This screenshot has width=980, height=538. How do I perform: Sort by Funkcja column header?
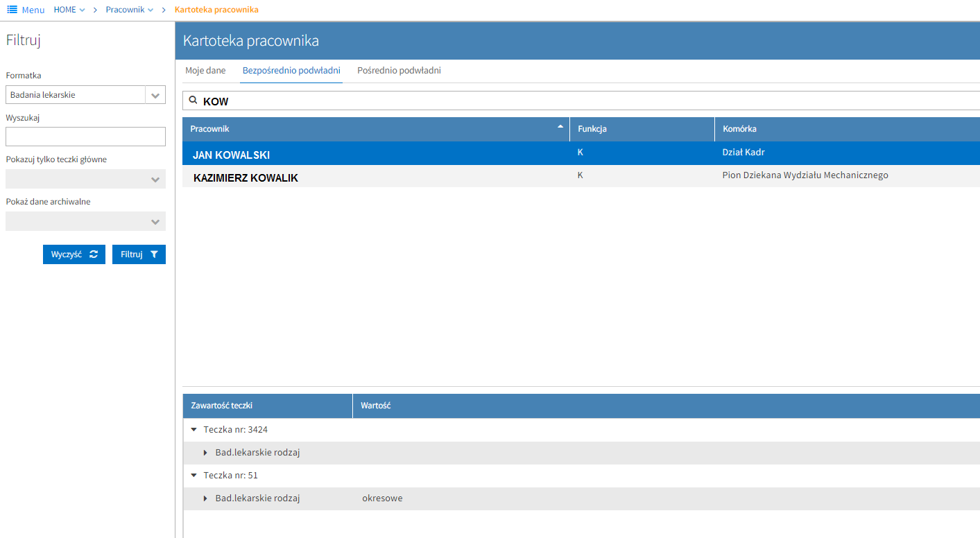pos(642,129)
